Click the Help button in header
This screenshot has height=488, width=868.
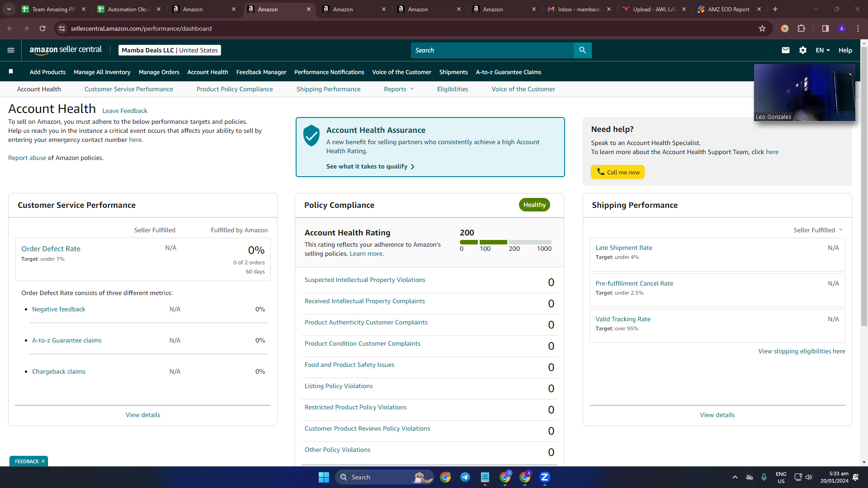(845, 50)
